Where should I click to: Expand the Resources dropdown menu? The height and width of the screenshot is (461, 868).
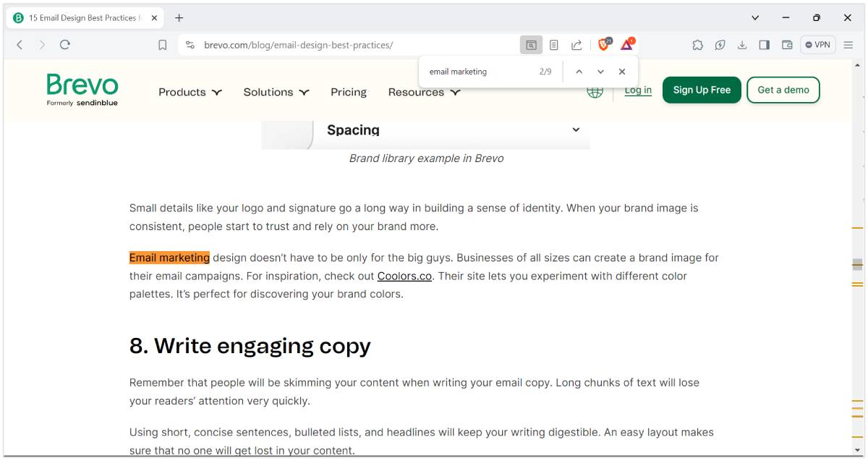click(424, 92)
